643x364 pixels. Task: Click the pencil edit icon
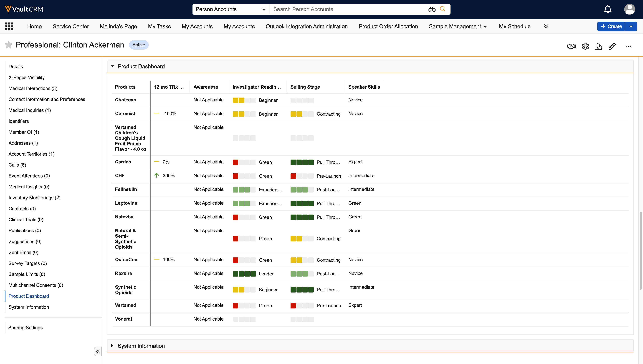[x=612, y=46]
